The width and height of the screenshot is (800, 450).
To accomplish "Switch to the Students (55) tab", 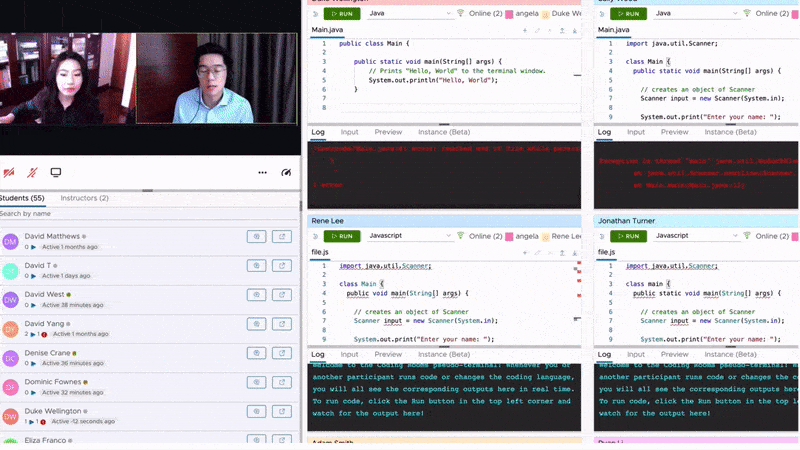I will [x=22, y=198].
